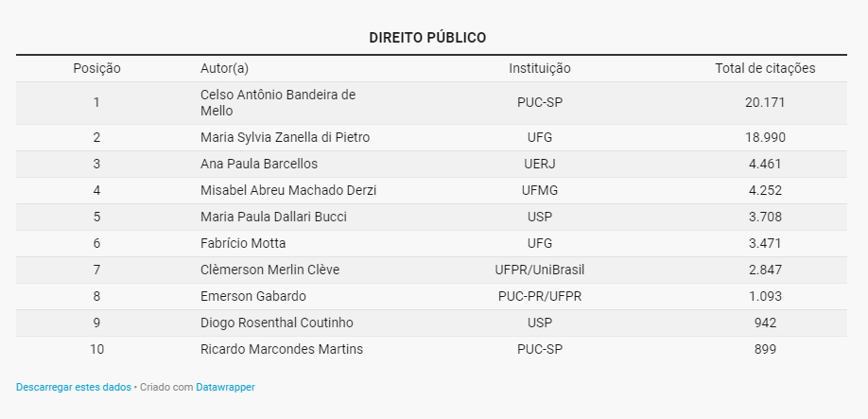Click Maria Sylvia Zanella di Pietro name
Viewport: 868px width, 419px height.
click(286, 137)
